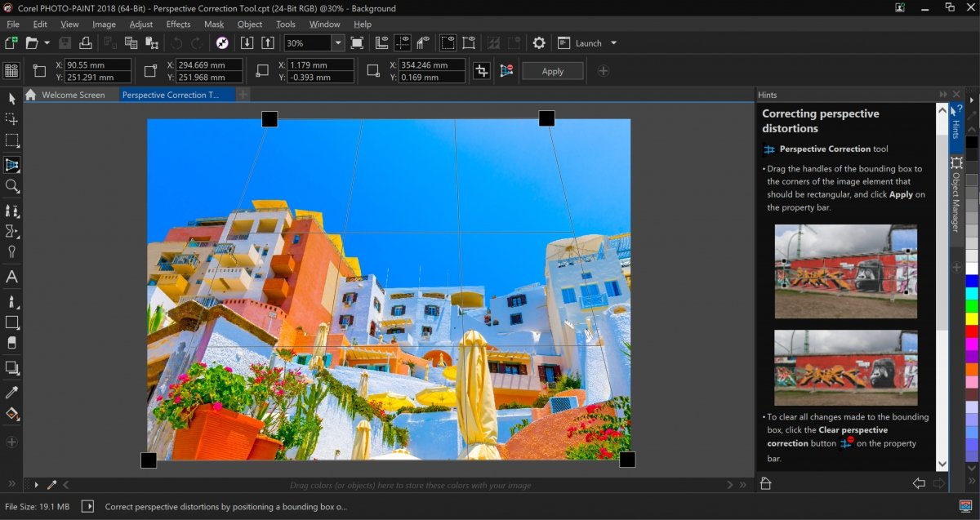Viewport: 980px width, 520px height.
Task: Open the zoom level 30% dropdown
Action: pyautogui.click(x=337, y=43)
